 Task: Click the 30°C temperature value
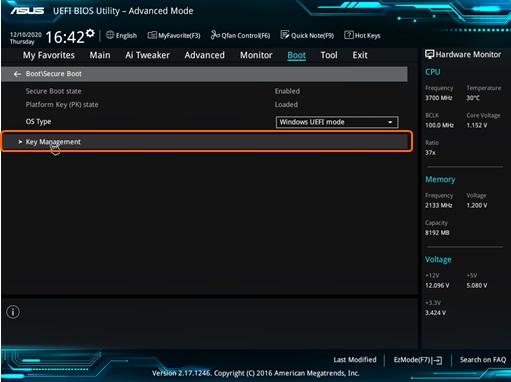[473, 98]
